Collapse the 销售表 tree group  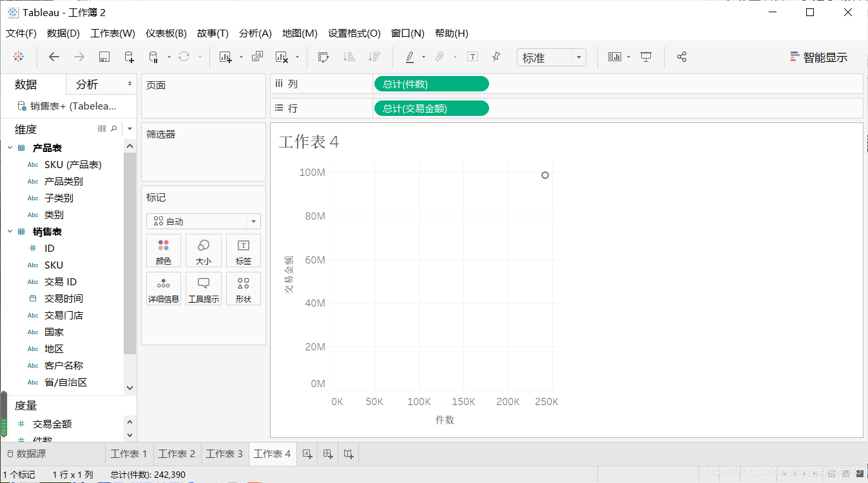[10, 232]
